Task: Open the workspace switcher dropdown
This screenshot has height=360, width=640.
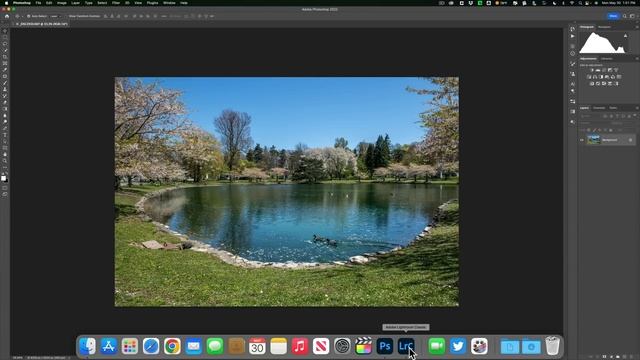Action: pos(632,16)
